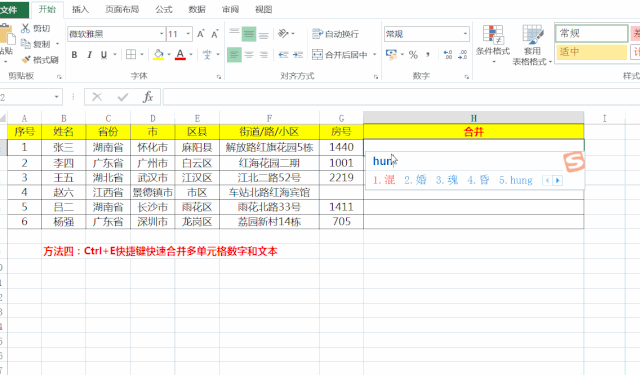Go to next IME candidate page arrow

tap(558, 180)
